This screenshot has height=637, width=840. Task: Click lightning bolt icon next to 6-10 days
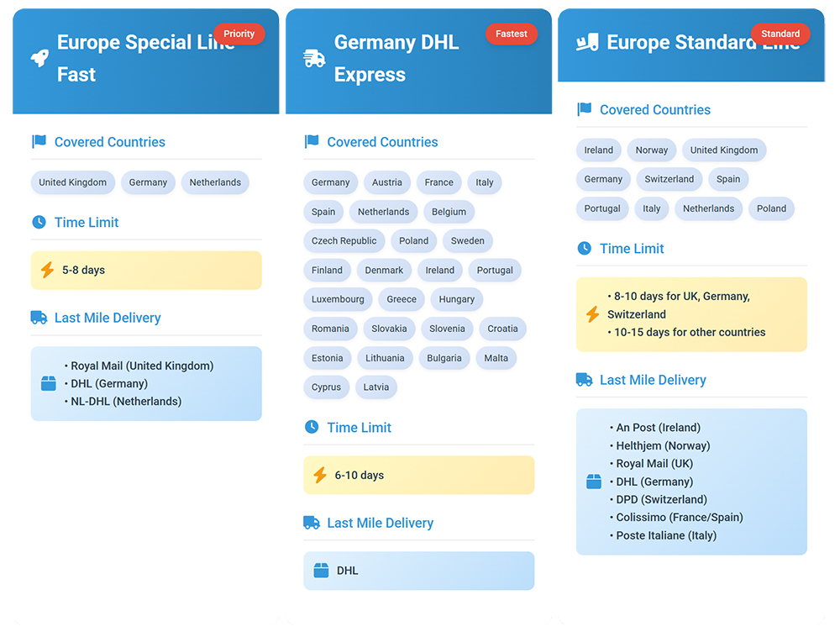(x=319, y=476)
